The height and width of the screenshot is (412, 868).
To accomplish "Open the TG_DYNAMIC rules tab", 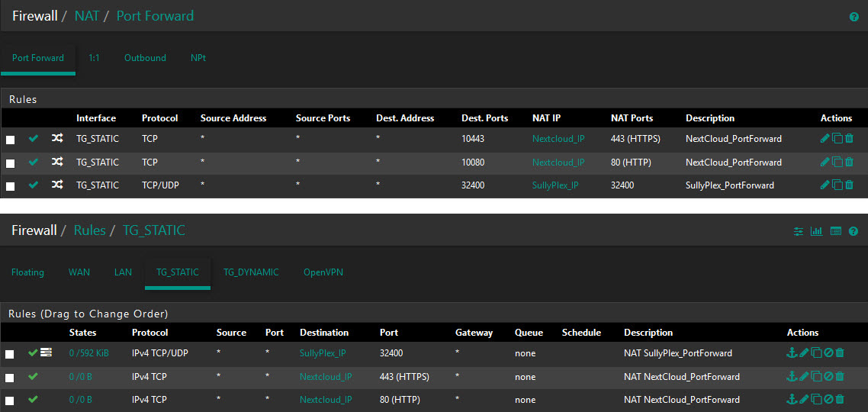I will click(251, 272).
